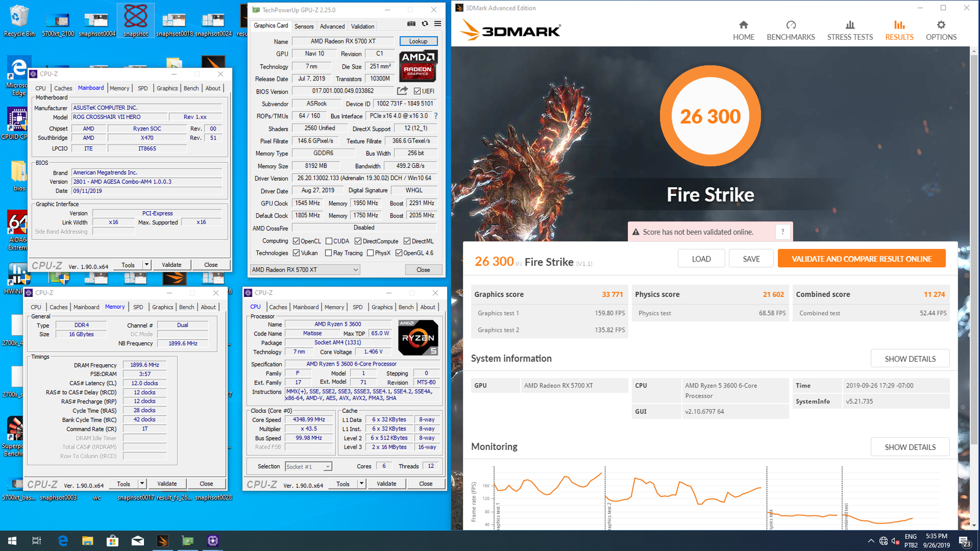The image size is (980, 551).
Task: Toggle the Vulkan checkbox
Action: pyautogui.click(x=296, y=253)
